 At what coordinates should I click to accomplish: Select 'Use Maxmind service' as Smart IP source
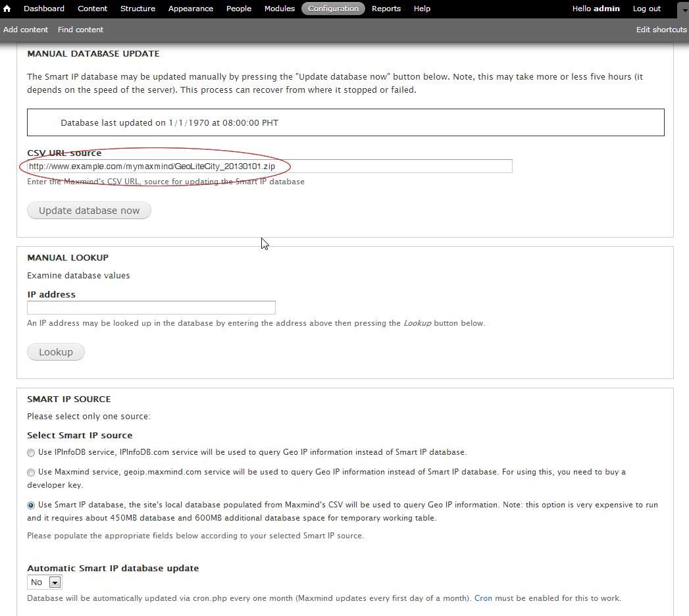point(30,472)
